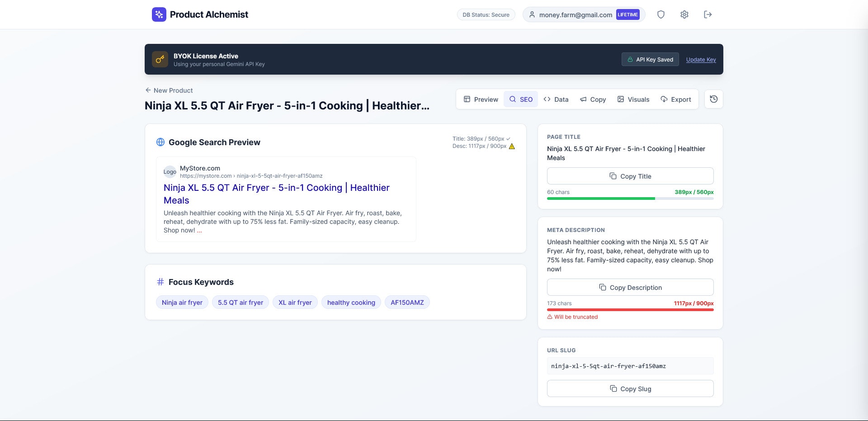868x421 pixels.
Task: Click the blue search result title link
Action: click(x=276, y=194)
